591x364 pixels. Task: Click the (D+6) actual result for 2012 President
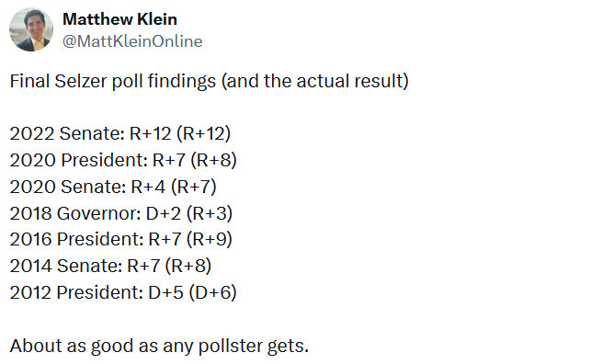click(x=212, y=292)
